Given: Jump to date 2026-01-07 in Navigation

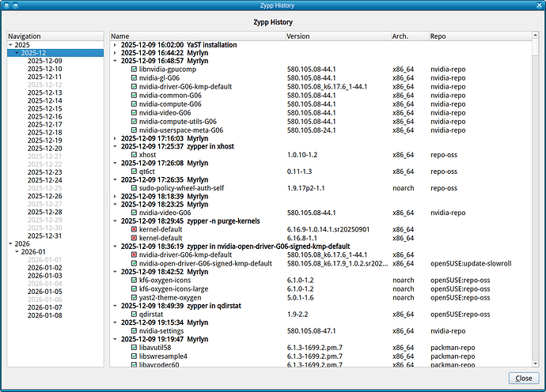Looking at the screenshot, I should (44, 307).
